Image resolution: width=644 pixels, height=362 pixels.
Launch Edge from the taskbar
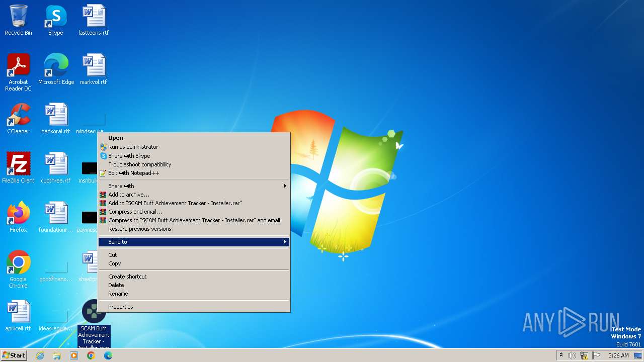(x=108, y=355)
